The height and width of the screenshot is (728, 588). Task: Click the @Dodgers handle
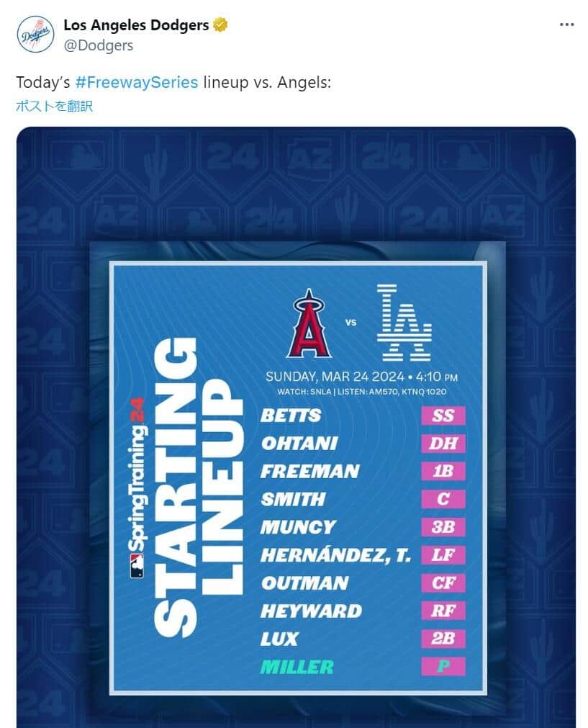(x=98, y=45)
